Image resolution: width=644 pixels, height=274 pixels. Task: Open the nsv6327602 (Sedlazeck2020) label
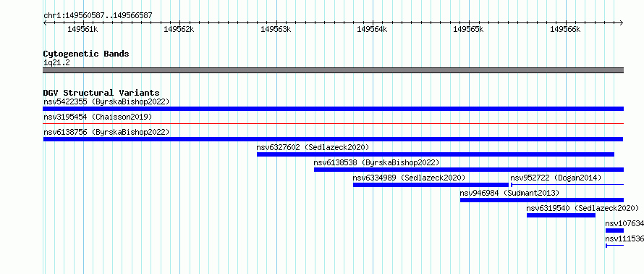(313, 147)
